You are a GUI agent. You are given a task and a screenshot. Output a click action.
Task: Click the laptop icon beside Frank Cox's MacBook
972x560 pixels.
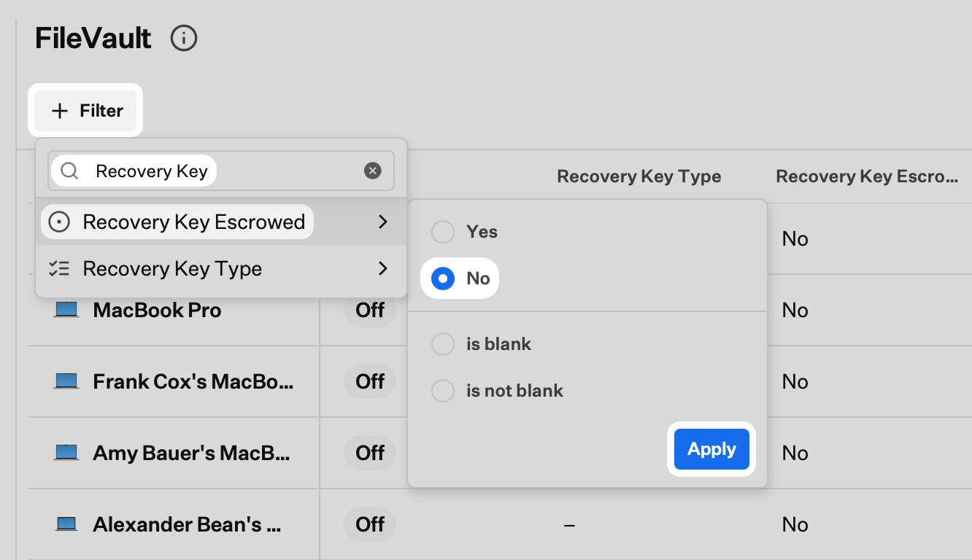coord(66,381)
